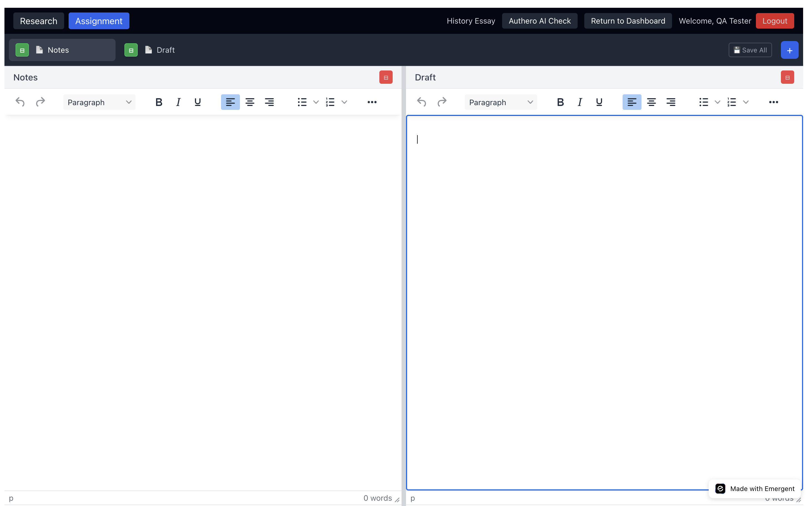The width and height of the screenshot is (812, 506).
Task: Apply italic formatting in the Draft toolbar
Action: pyautogui.click(x=580, y=102)
